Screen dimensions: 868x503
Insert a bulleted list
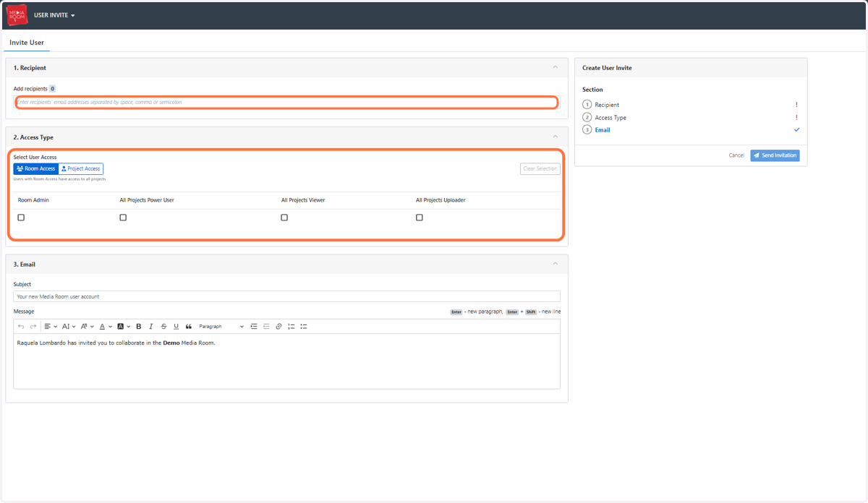coord(304,327)
